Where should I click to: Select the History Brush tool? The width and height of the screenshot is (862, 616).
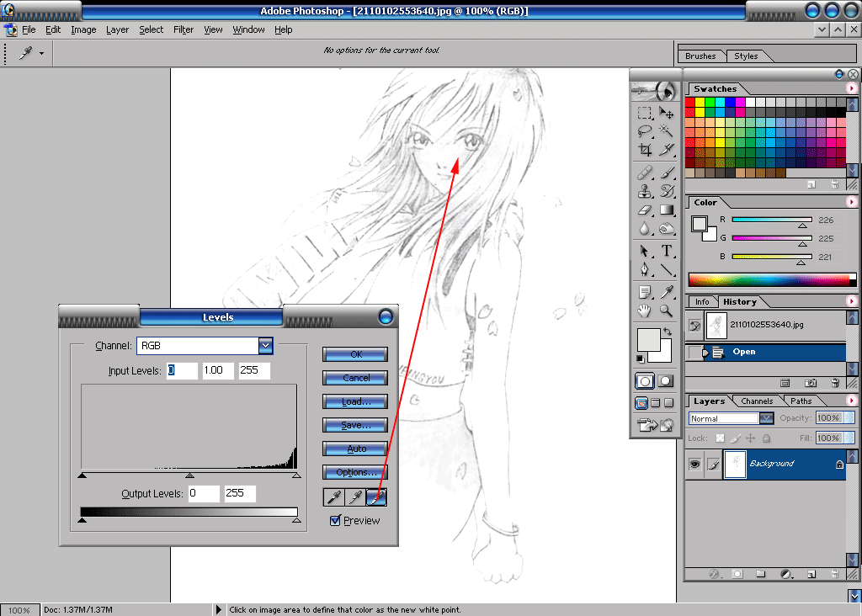pos(667,191)
